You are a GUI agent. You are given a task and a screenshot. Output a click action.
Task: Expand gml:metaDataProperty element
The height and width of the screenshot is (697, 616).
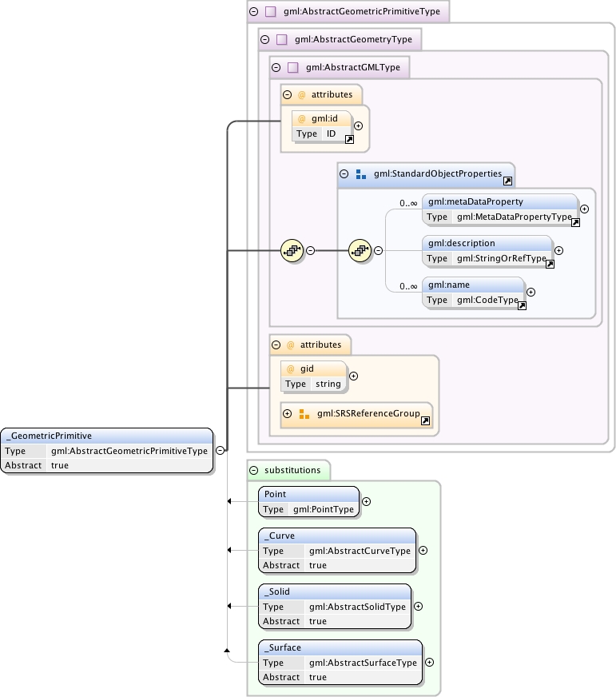pos(585,209)
